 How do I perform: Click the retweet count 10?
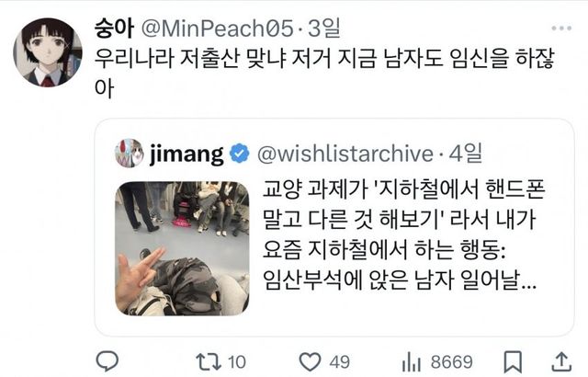(237, 362)
